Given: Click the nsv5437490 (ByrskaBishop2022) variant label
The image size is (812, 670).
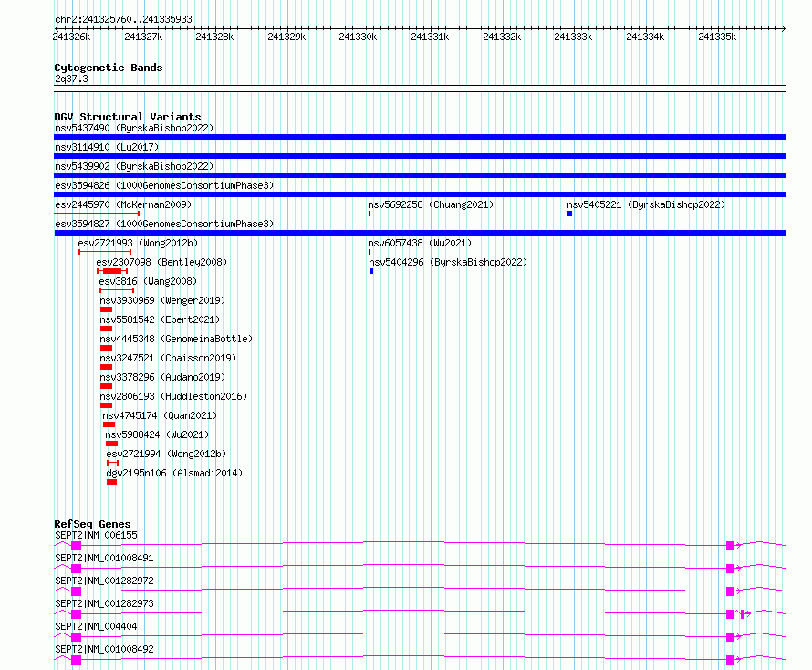Looking at the screenshot, I should point(134,128).
